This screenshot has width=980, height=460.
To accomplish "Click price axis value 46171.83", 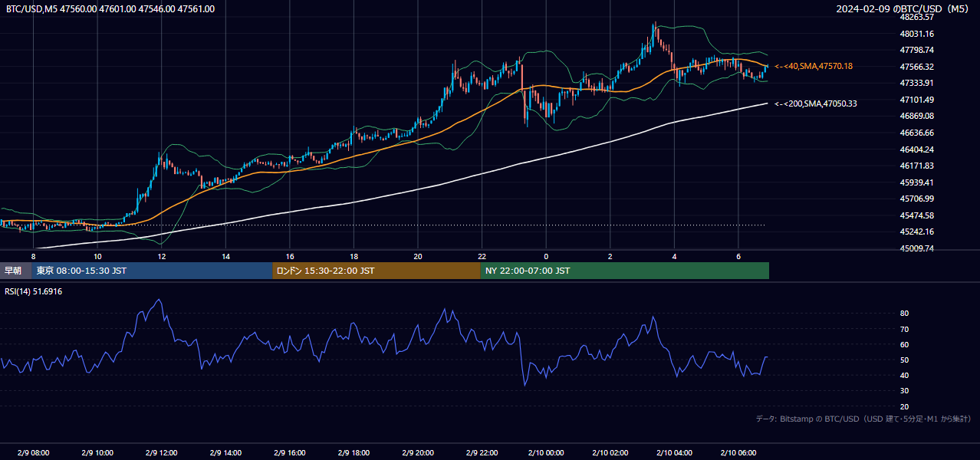I will [x=916, y=166].
